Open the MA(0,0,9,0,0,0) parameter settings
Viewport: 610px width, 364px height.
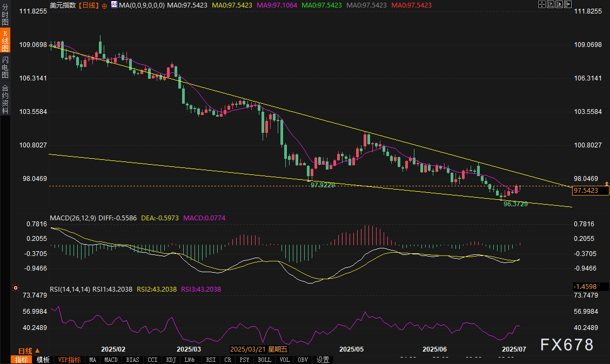[x=141, y=4]
